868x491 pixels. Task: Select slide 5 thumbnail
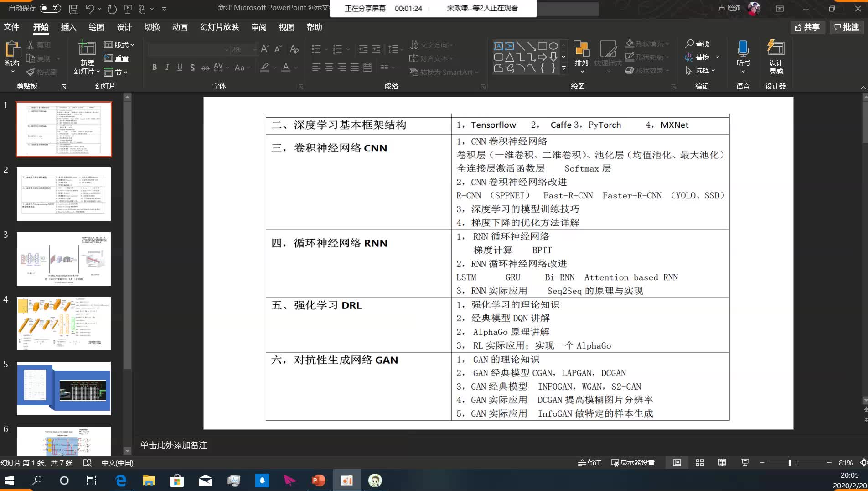pyautogui.click(x=64, y=388)
